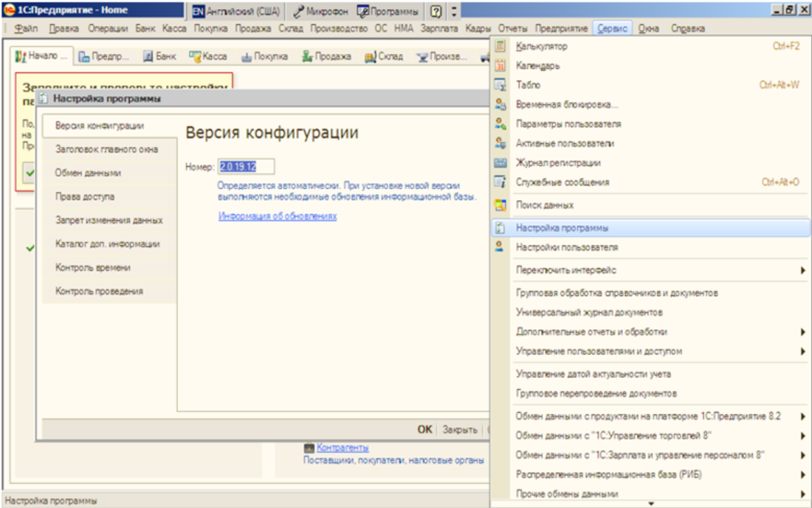Expand Управление пользователями и доступом submenu

[802, 351]
